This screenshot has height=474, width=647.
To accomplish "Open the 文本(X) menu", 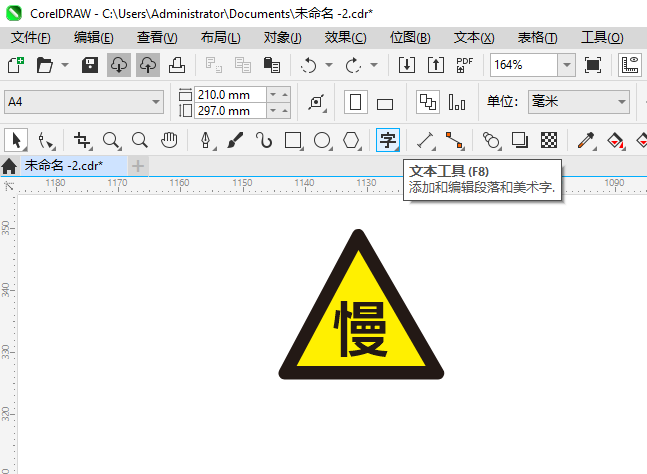I will [474, 38].
